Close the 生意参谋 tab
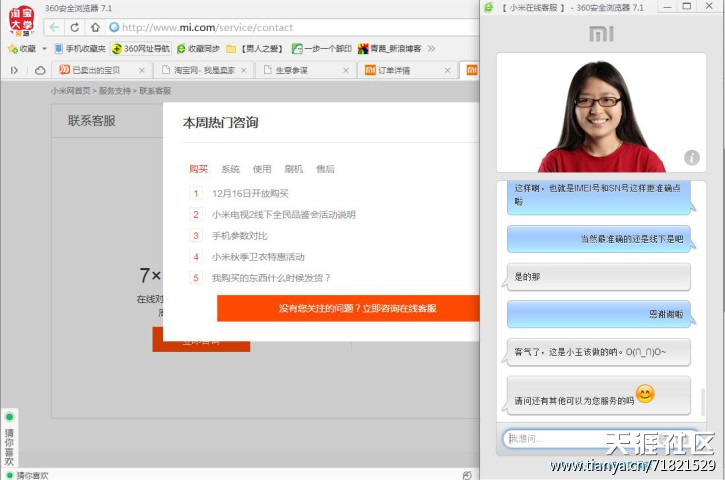 tap(346, 70)
